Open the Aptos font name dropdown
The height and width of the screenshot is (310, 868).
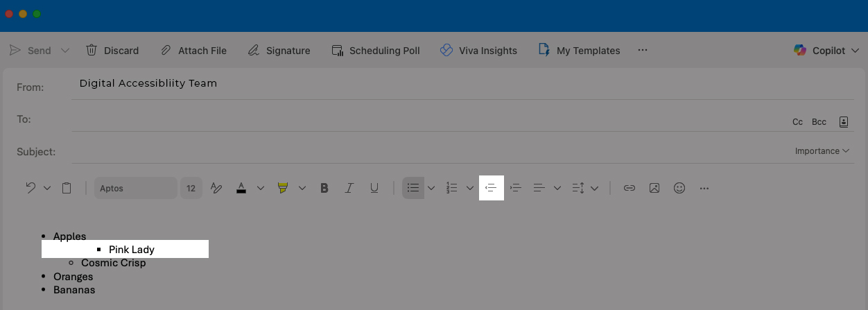(x=135, y=188)
